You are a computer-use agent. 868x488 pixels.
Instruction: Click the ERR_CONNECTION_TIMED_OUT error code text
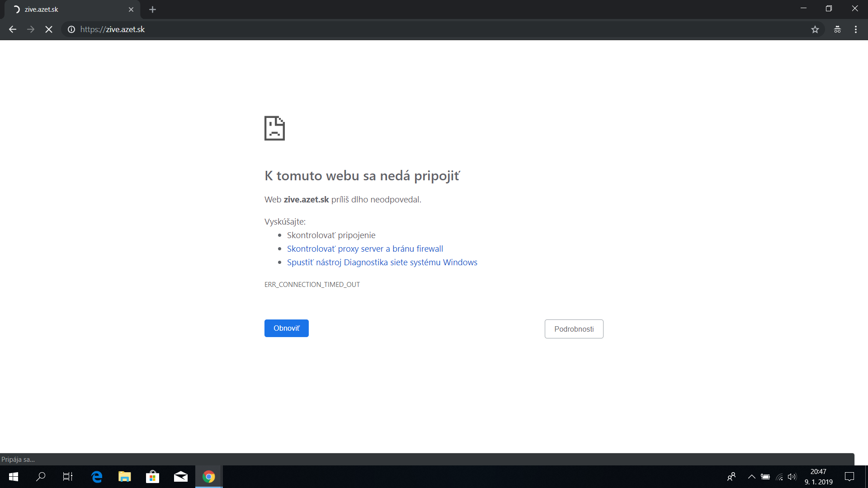312,284
